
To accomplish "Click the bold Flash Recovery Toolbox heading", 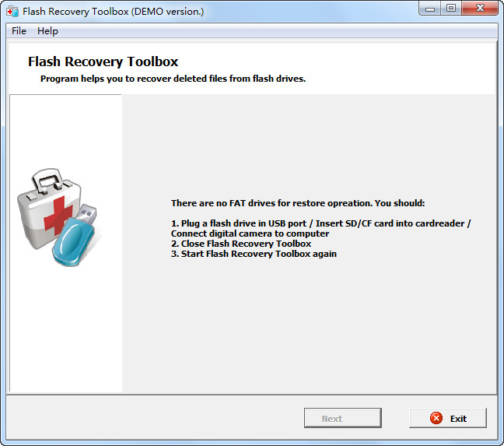I will [103, 61].
